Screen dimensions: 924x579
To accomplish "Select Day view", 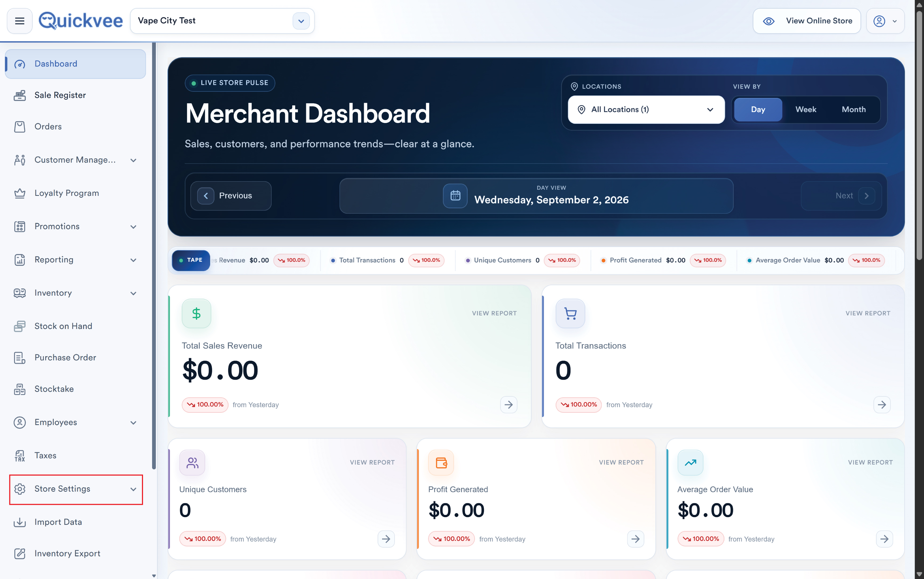I will (758, 109).
